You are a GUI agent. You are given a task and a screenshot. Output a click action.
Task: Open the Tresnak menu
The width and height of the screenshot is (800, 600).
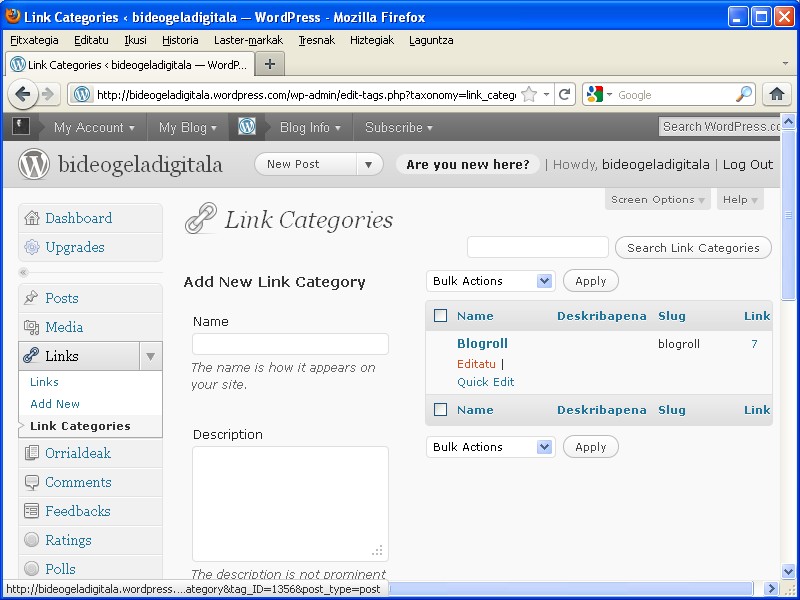316,40
